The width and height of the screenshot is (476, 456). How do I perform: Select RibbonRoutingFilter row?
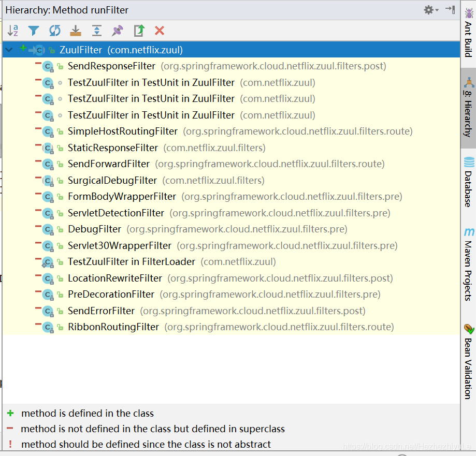[x=232, y=327]
